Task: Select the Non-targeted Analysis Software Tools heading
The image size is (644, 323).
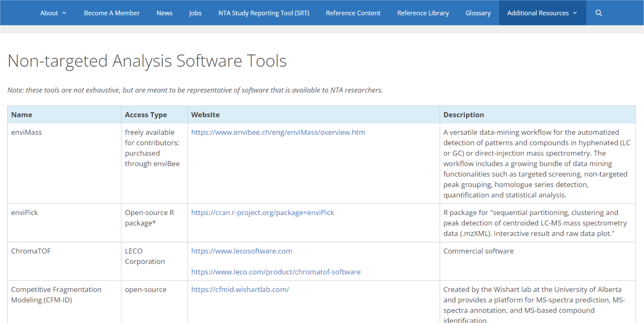Action: pos(147,61)
